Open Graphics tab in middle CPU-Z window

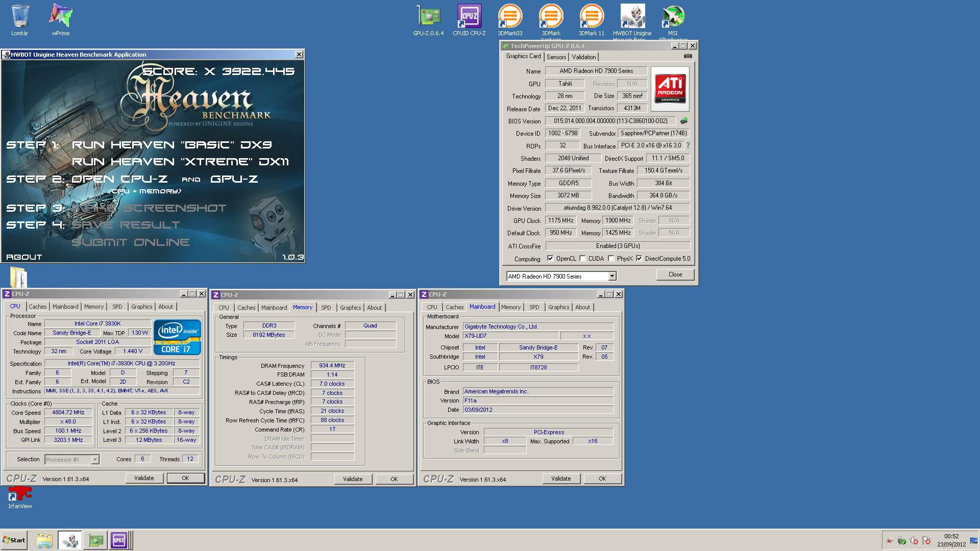[350, 308]
